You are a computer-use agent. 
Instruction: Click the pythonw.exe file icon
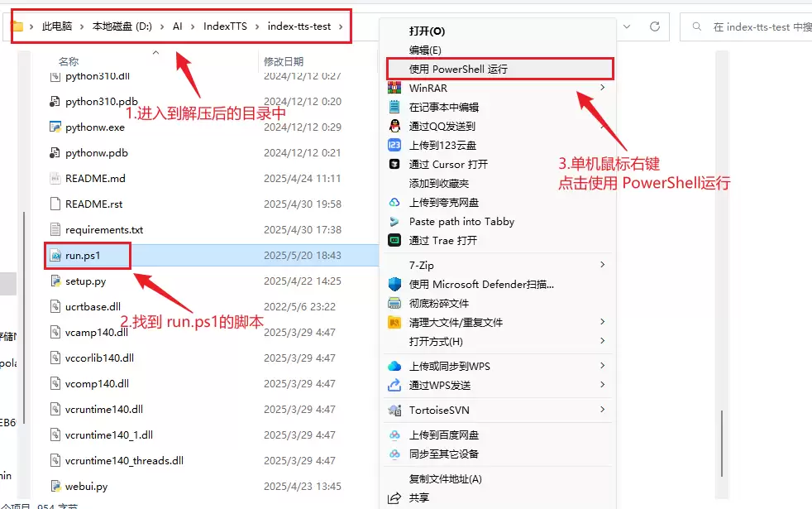click(x=55, y=127)
